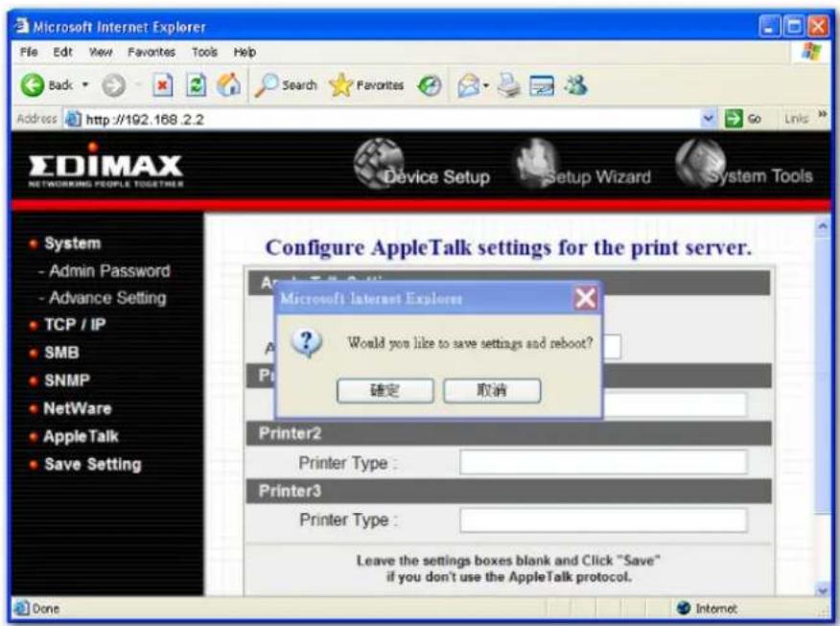This screenshot has height=626, width=840.
Task: Open Device Setup in the header
Action: point(422,164)
